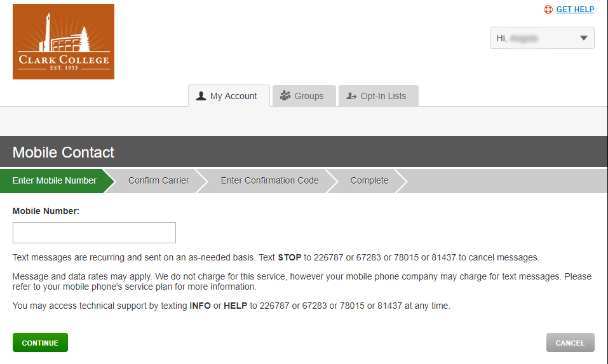
Task: Click the lifebuoy help icon
Action: coord(548,10)
